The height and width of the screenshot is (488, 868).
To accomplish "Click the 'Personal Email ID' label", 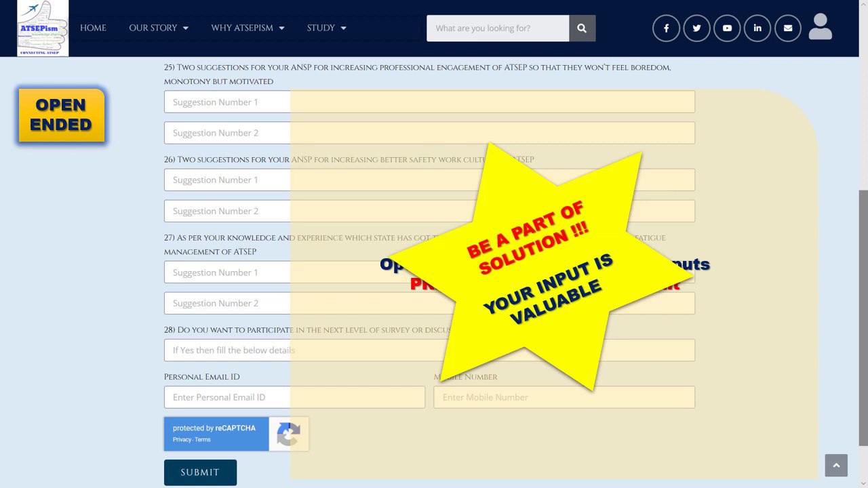I will click(x=201, y=377).
